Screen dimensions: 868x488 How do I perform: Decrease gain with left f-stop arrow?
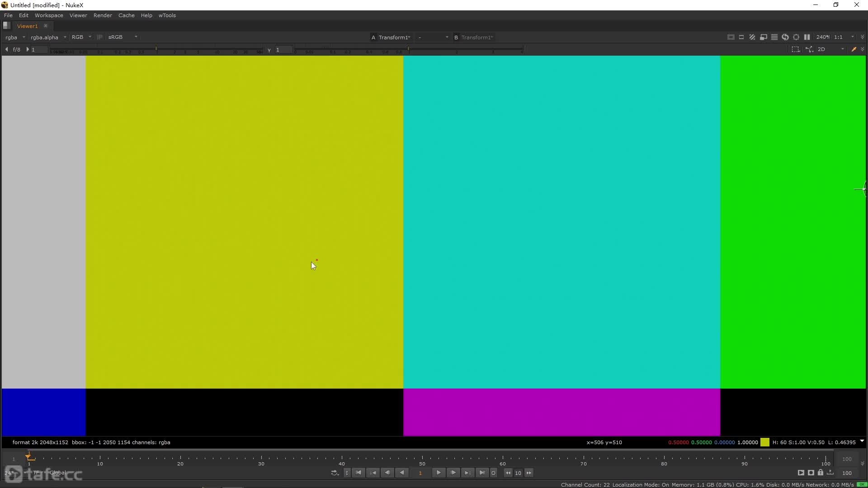pos(6,49)
